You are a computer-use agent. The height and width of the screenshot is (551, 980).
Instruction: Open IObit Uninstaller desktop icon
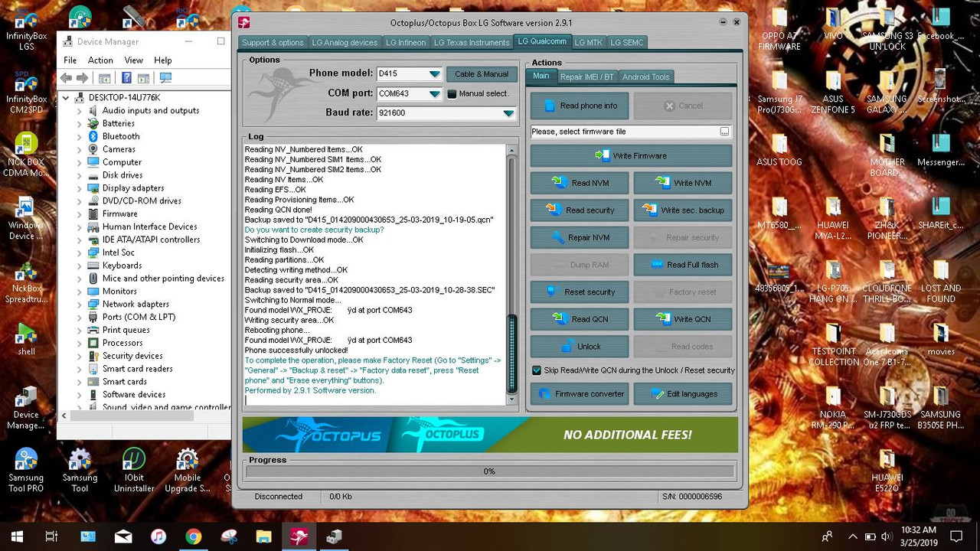click(134, 470)
